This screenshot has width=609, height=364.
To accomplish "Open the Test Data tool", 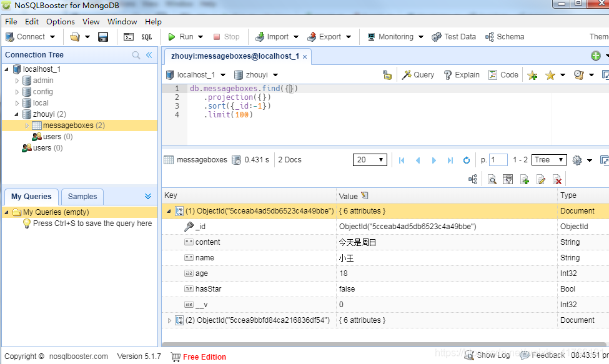I will click(x=453, y=37).
